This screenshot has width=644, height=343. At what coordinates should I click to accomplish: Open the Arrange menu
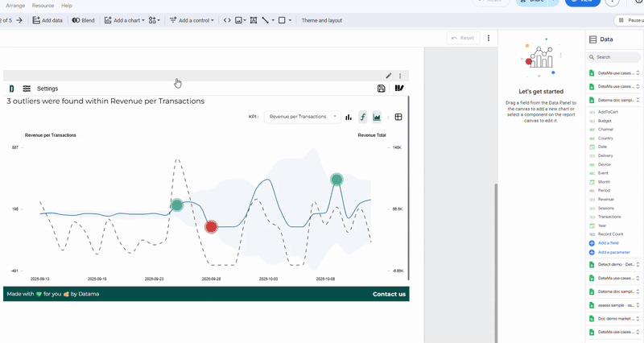(15, 6)
